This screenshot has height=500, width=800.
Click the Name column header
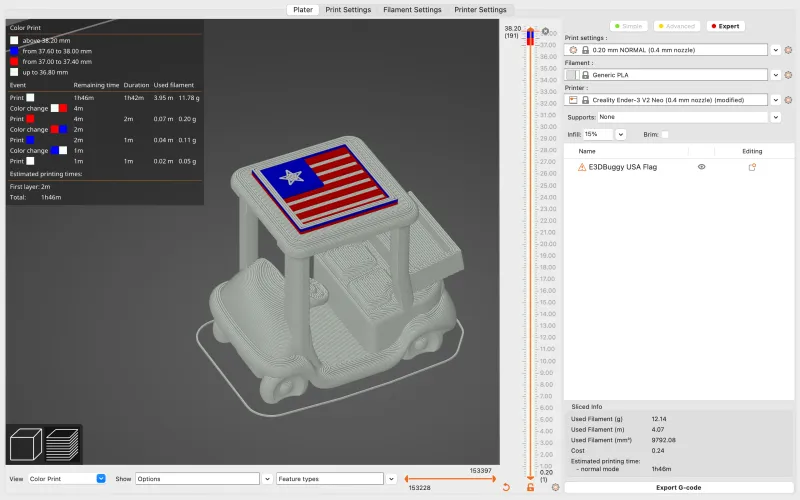tap(587, 151)
